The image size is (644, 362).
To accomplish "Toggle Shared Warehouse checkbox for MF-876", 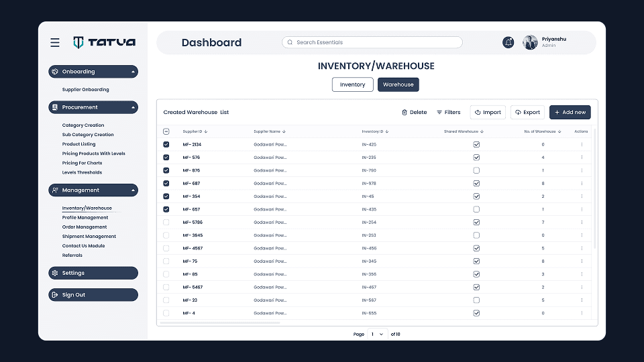I will click(x=476, y=170).
